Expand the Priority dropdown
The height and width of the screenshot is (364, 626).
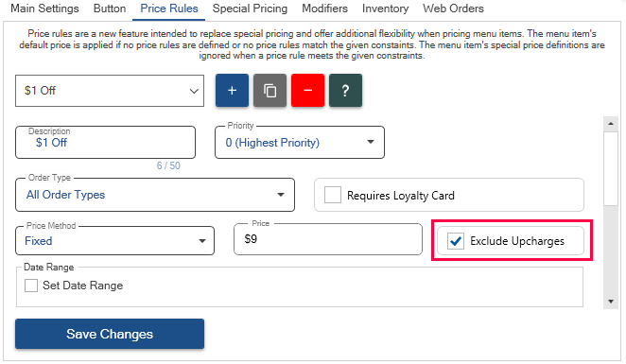tap(300, 143)
